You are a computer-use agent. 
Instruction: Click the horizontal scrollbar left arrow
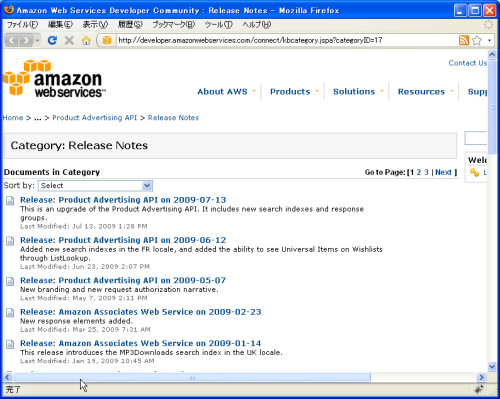coord(8,378)
